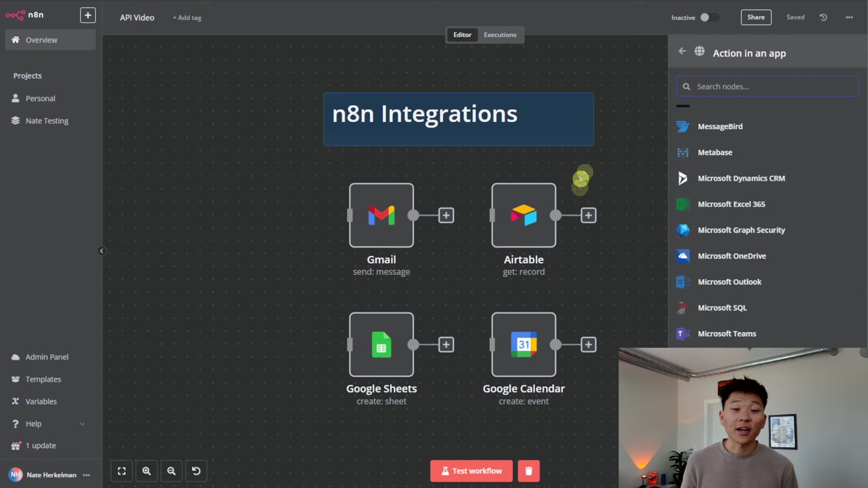Collapse the left sidebar
Screen dimensions: 868x488
(101, 251)
